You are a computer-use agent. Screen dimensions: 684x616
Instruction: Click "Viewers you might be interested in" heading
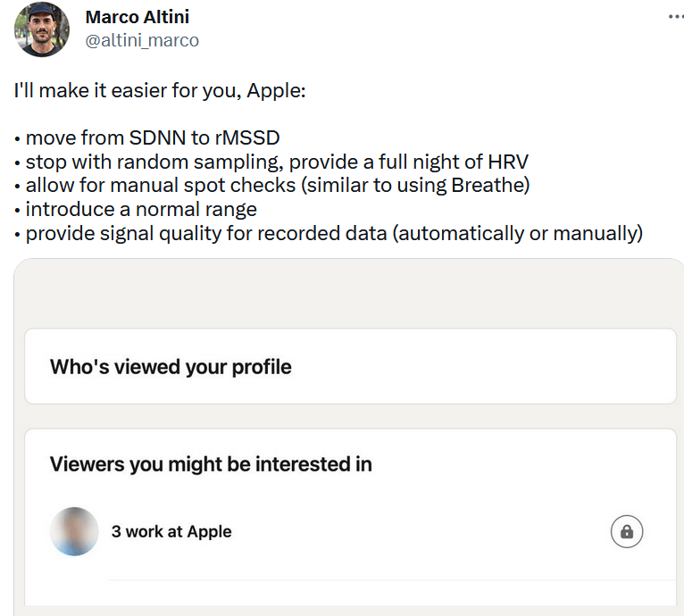click(211, 464)
